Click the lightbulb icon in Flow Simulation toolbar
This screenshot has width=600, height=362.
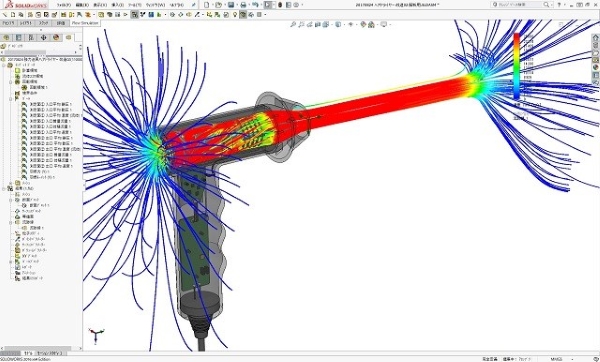point(235,15)
